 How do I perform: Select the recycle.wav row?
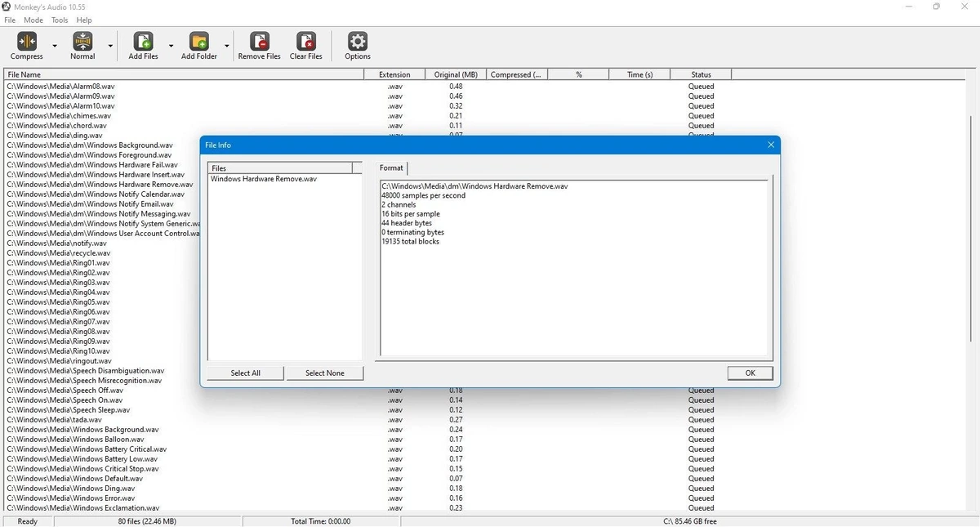[58, 252]
